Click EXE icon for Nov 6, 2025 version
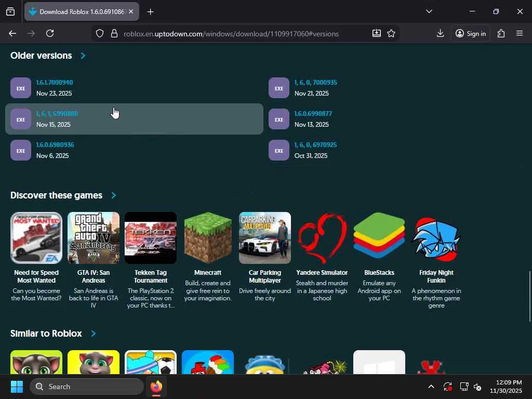Viewport: 532px width, 399px height. tap(21, 150)
